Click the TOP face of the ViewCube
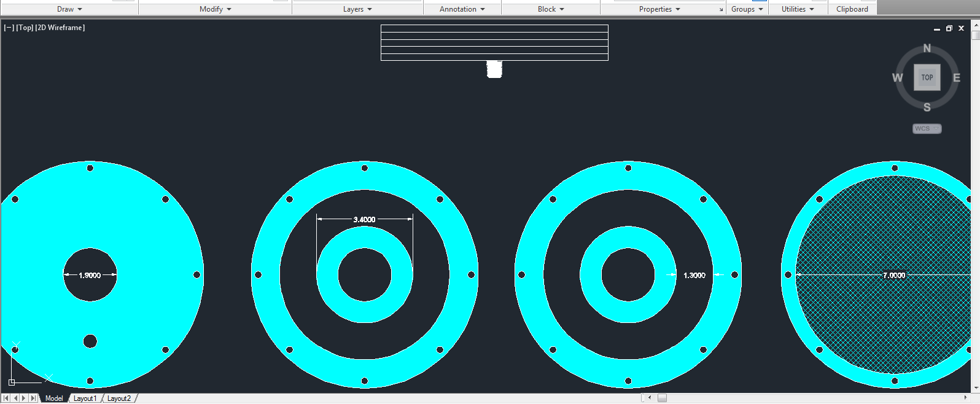Screen dimensions: 980x404 pos(927,77)
